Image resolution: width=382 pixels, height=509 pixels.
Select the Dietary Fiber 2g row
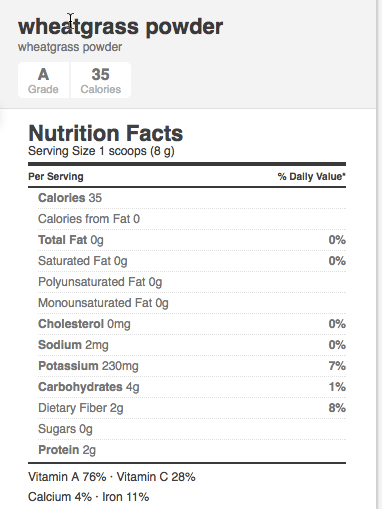click(192, 408)
